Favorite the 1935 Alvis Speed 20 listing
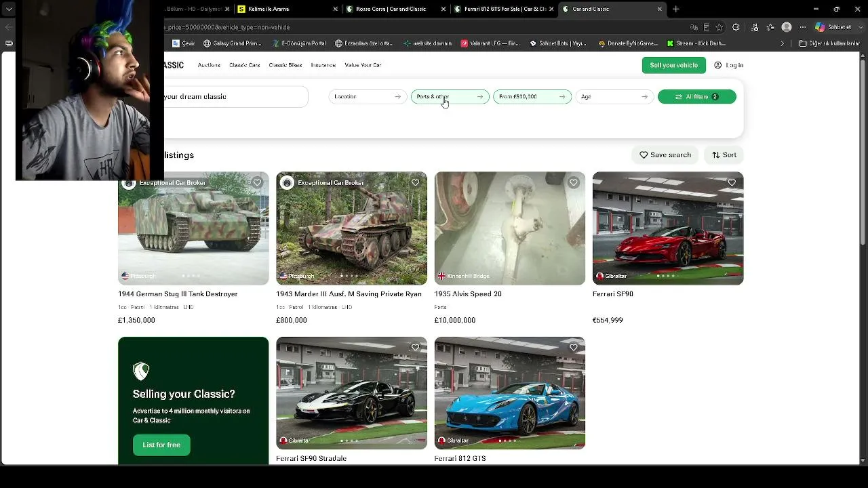Viewport: 868px width, 488px height. 574,182
